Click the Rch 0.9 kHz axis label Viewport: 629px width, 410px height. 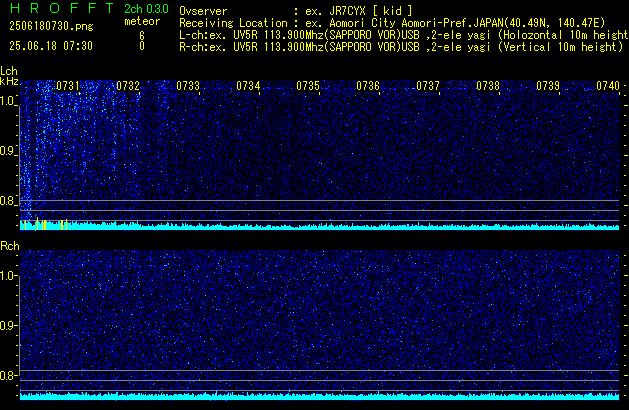click(8, 325)
